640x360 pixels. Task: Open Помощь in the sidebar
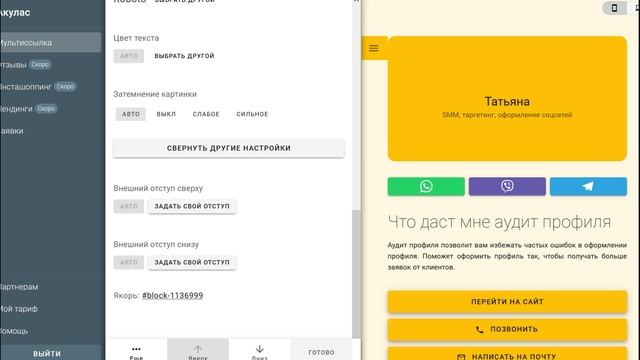coord(14,331)
